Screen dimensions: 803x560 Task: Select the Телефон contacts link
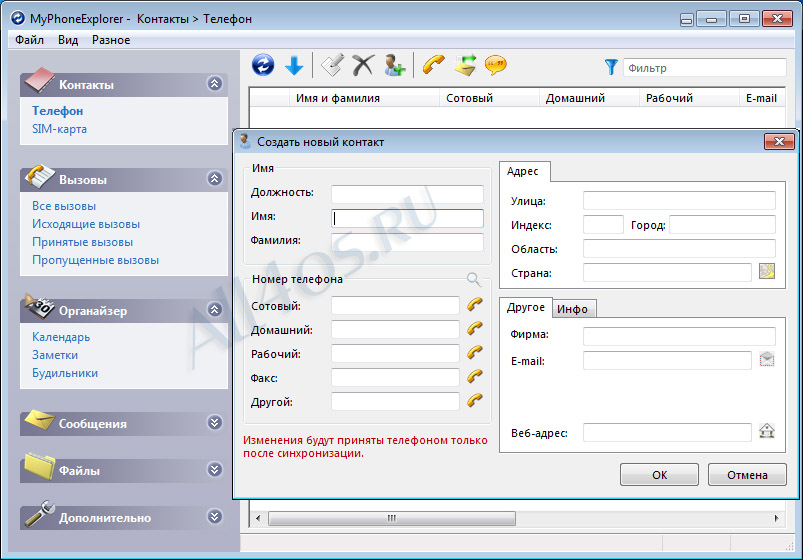point(57,111)
